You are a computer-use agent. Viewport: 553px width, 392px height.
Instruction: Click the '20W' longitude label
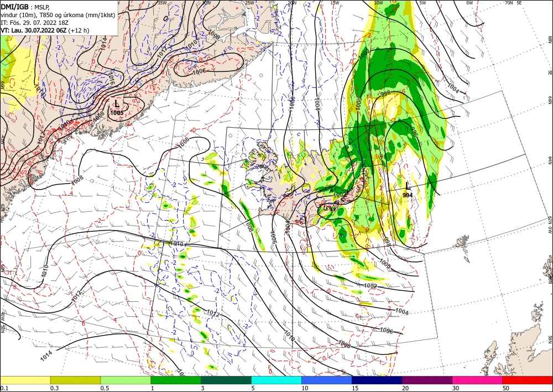[x=292, y=3]
